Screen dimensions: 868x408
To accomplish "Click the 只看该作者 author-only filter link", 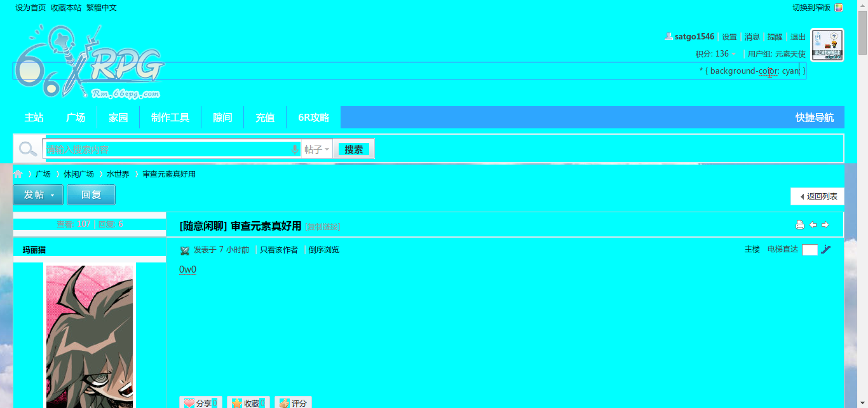I will coord(279,250).
